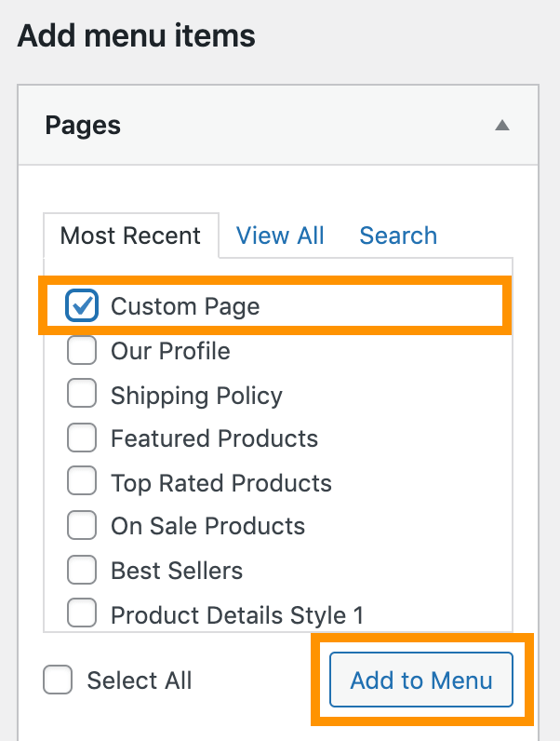The width and height of the screenshot is (560, 741).
Task: Click the On Sale Products label
Action: point(207,526)
